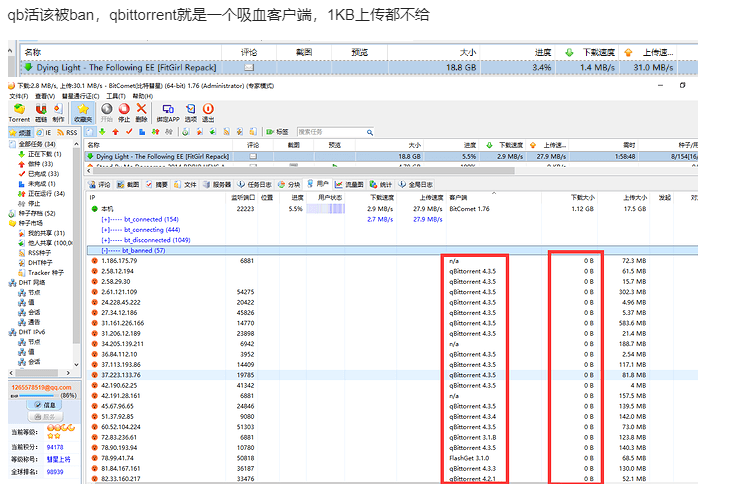
Task: Click the 绑定APP toolbar icon
Action: 166,111
